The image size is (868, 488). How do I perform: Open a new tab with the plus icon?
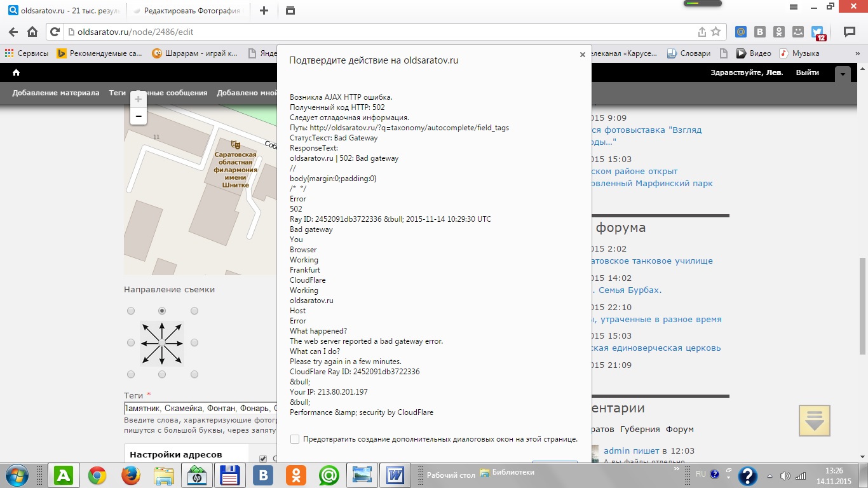point(264,10)
